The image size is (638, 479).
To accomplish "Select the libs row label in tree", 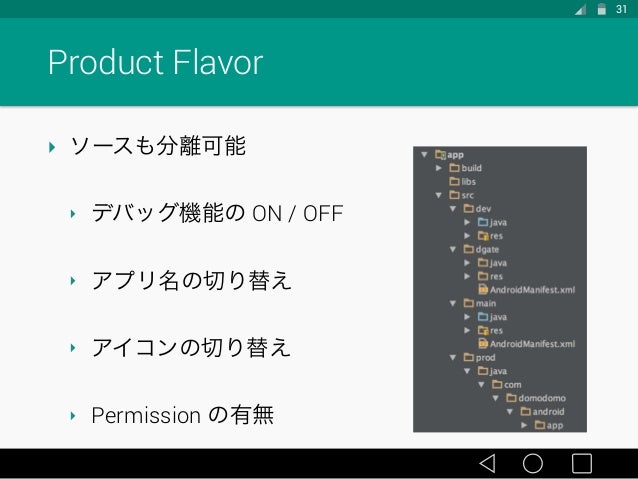I will click(x=469, y=182).
